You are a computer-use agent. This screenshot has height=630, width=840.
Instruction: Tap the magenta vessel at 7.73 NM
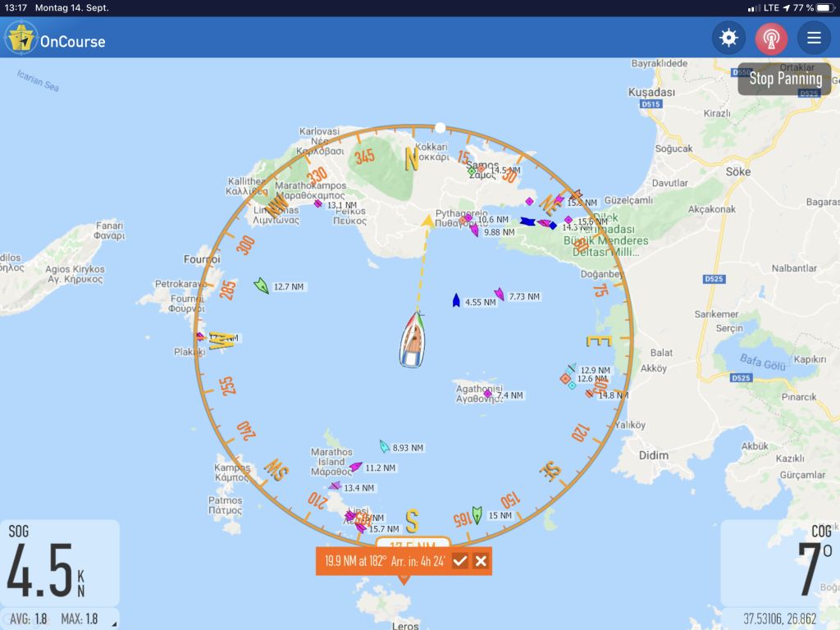[x=500, y=294]
